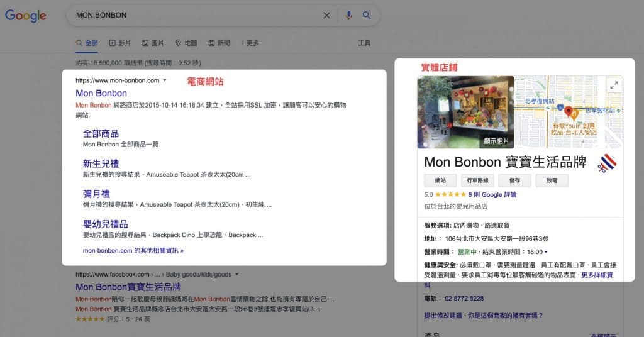Clear the search box with X
Screen dimensions: 644x337
tap(326, 15)
